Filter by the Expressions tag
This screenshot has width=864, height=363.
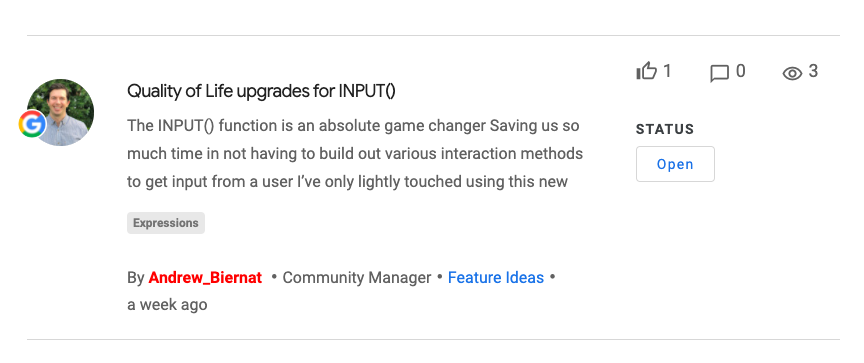pyautogui.click(x=166, y=223)
